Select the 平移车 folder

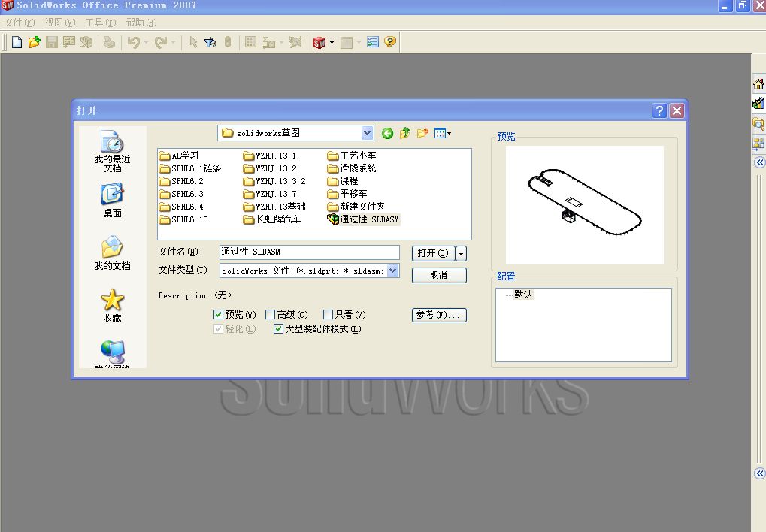click(347, 194)
